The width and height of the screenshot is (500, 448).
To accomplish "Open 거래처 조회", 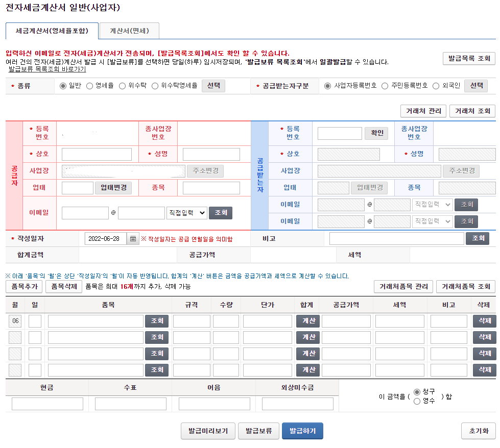I will pyautogui.click(x=472, y=111).
